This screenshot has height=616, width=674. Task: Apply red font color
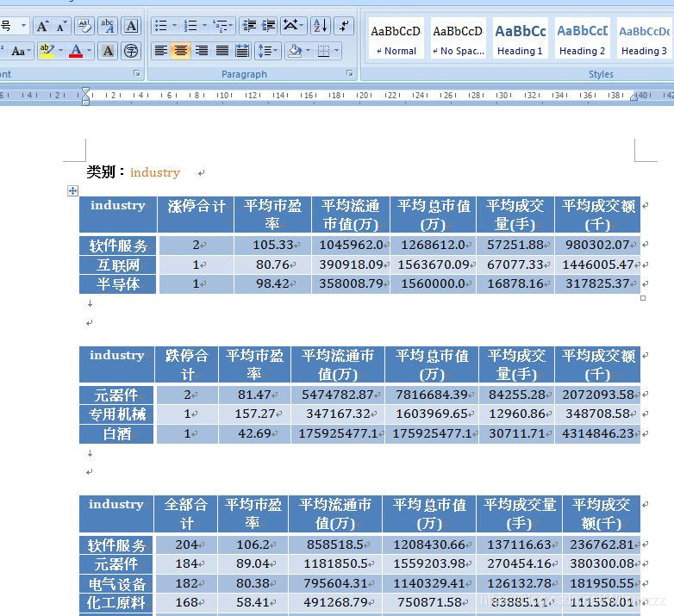pyautogui.click(x=76, y=51)
